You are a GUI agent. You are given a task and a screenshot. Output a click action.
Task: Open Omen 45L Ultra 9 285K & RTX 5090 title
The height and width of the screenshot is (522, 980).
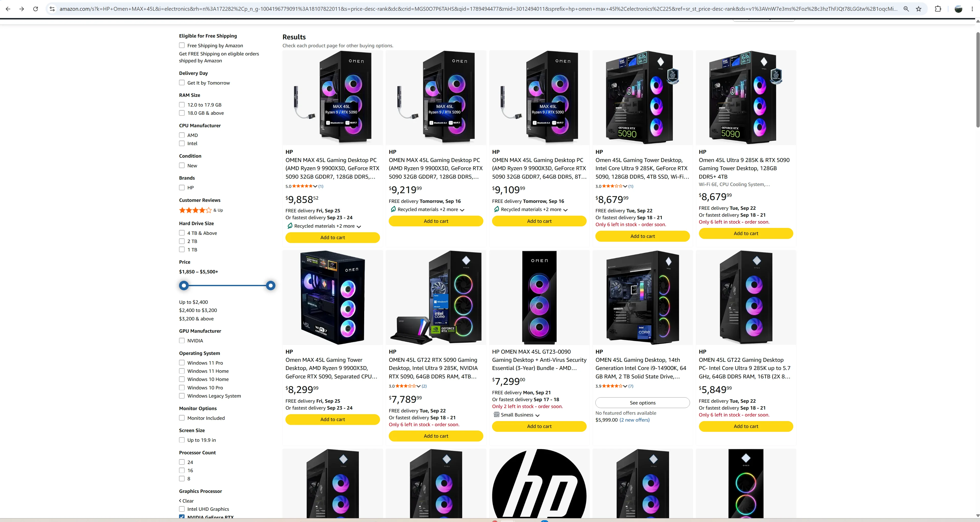coord(744,168)
